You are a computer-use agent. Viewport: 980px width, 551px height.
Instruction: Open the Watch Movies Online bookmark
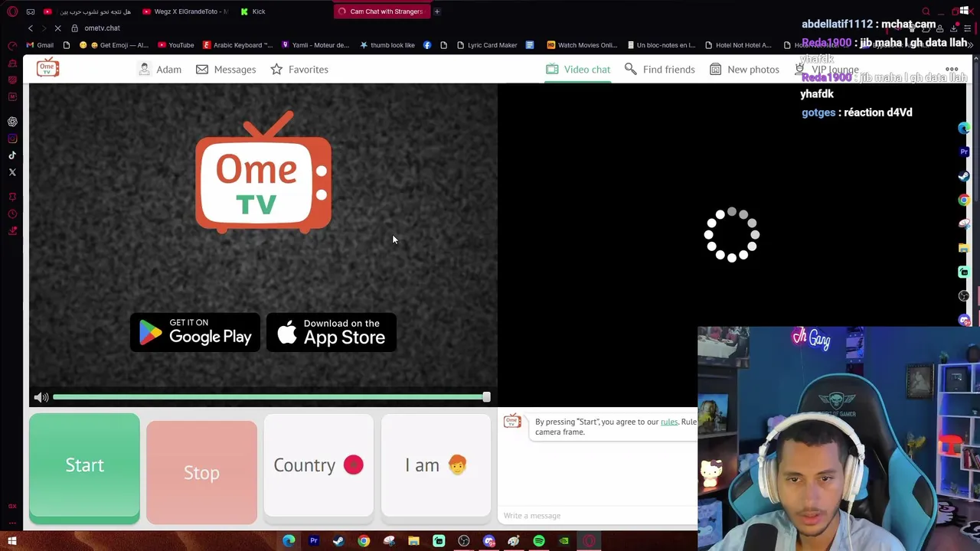click(582, 45)
